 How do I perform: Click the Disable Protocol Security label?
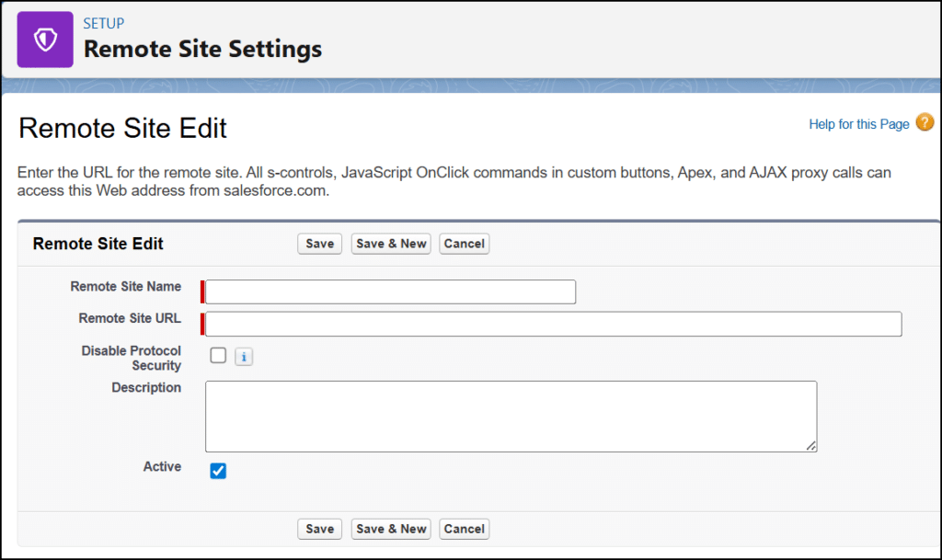132,358
